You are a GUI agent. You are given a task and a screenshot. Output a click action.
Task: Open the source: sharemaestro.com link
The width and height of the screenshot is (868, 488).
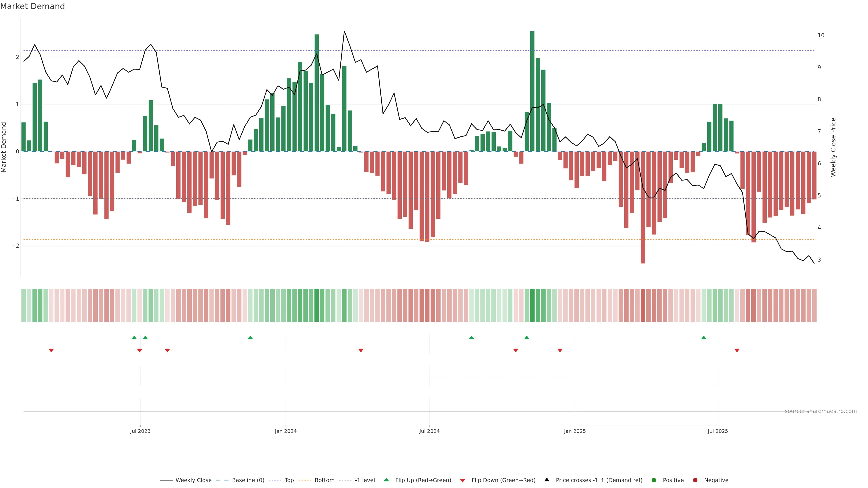821,411
